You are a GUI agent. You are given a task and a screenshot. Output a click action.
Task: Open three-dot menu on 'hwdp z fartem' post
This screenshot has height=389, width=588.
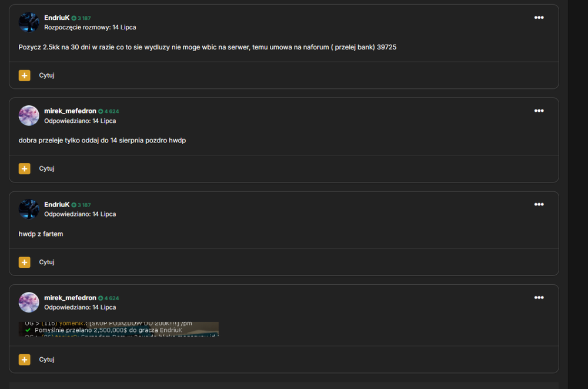tap(539, 204)
